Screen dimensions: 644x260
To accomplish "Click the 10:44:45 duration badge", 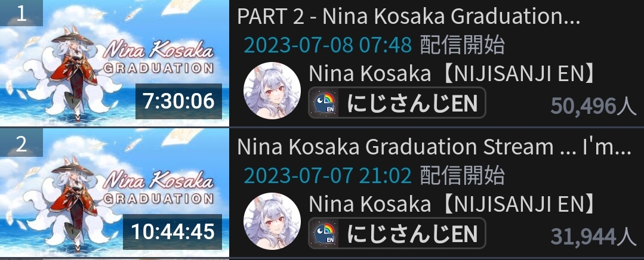I will click(172, 231).
